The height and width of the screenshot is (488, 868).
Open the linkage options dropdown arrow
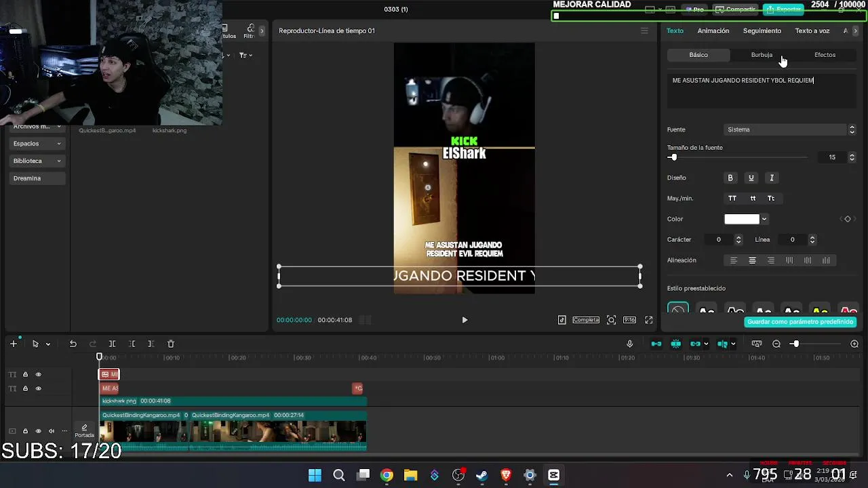pyautogui.click(x=706, y=344)
